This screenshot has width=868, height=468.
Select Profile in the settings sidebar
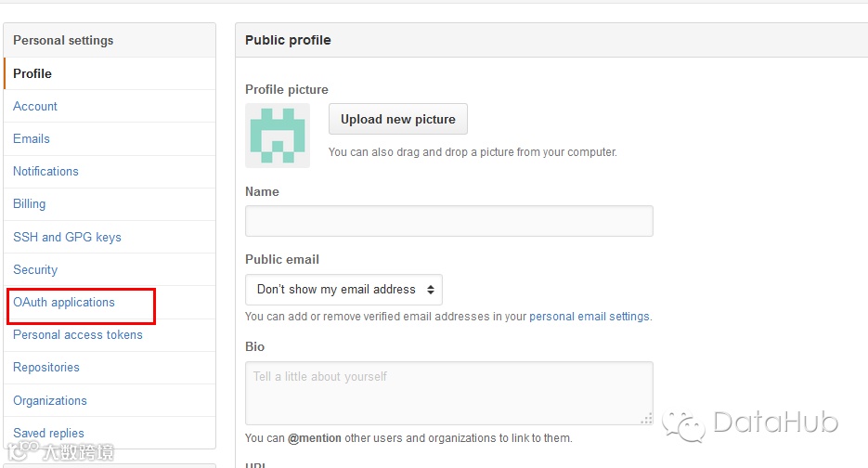click(x=32, y=73)
